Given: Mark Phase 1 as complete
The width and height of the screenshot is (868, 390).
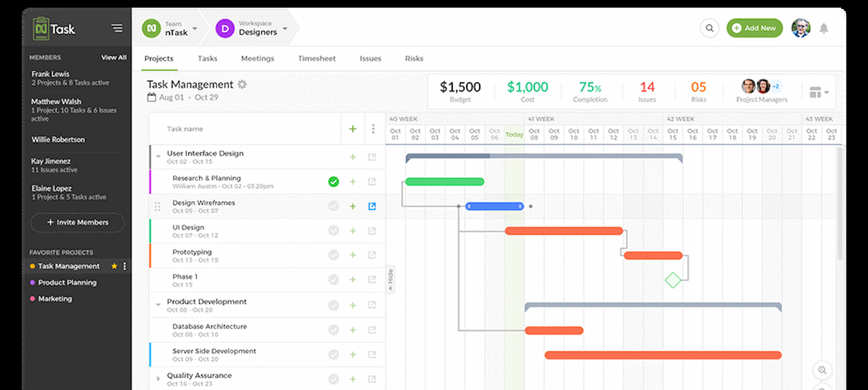Looking at the screenshot, I should (x=334, y=280).
